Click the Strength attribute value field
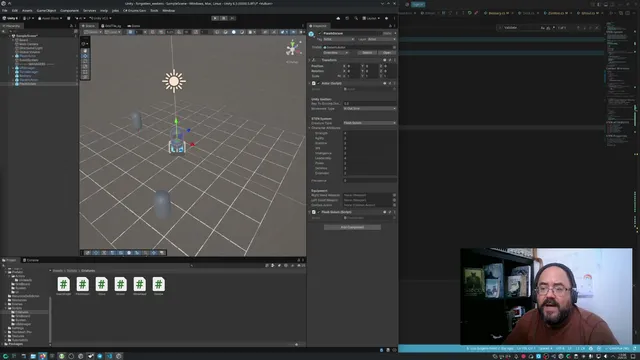 tap(370, 133)
